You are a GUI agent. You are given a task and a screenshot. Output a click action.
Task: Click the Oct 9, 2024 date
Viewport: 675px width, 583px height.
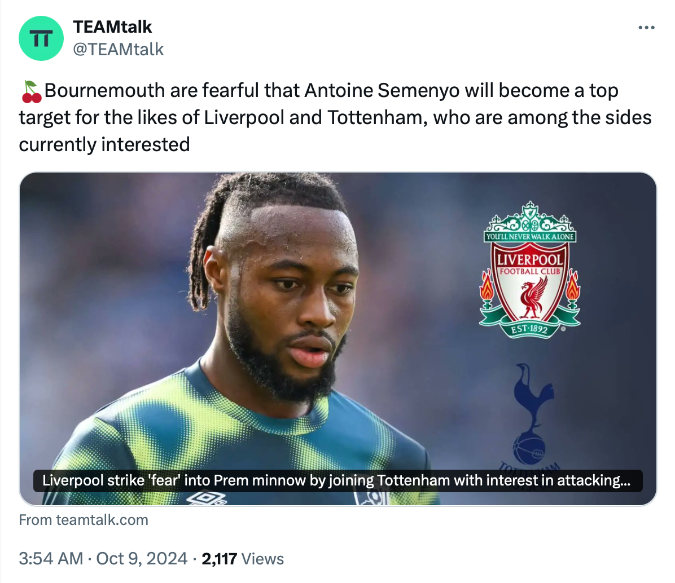point(141,559)
